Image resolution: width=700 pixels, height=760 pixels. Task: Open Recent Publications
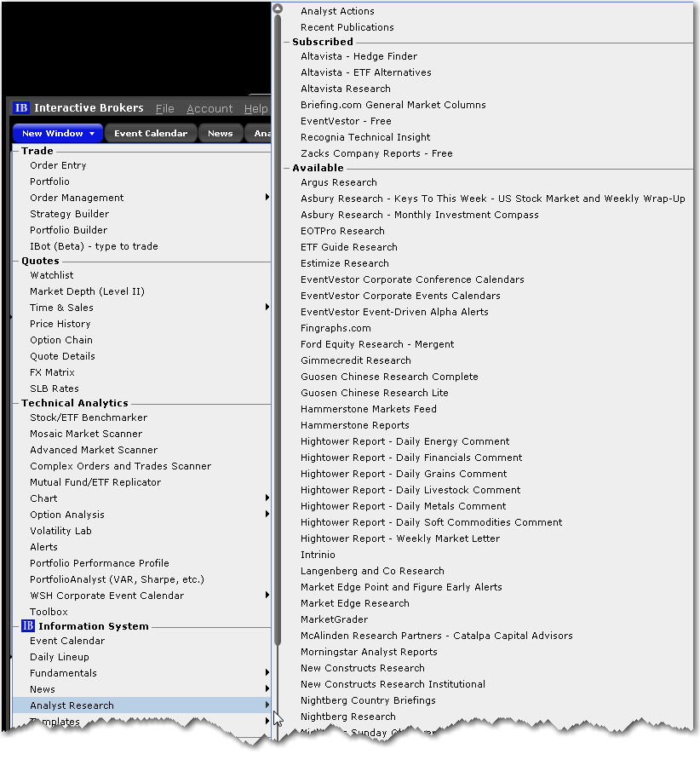pos(347,27)
